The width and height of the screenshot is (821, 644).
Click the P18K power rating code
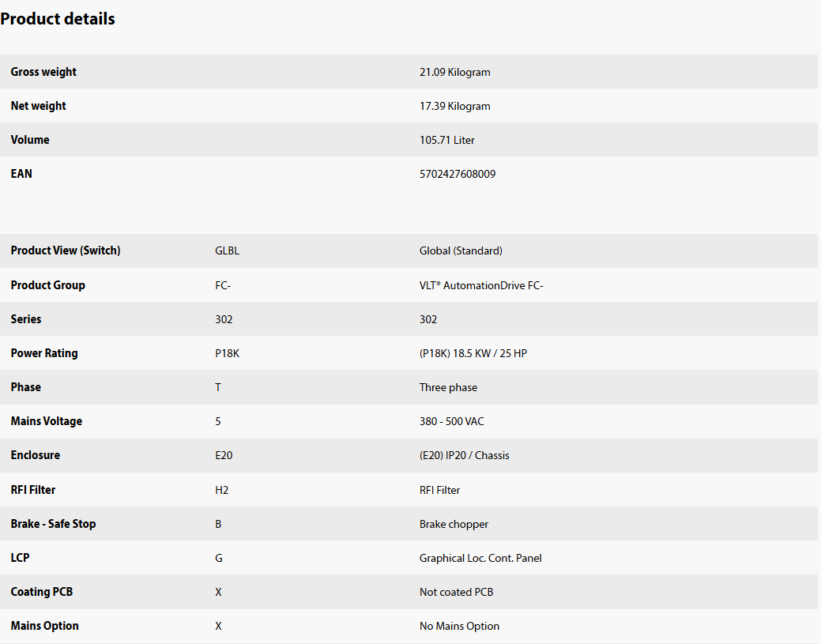227,353
